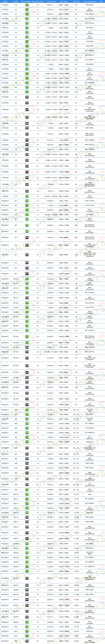This screenshot has height=644, width=105.
Task: Click the 'Oznaczenie silnika' column header
Action: [x=90, y=1]
